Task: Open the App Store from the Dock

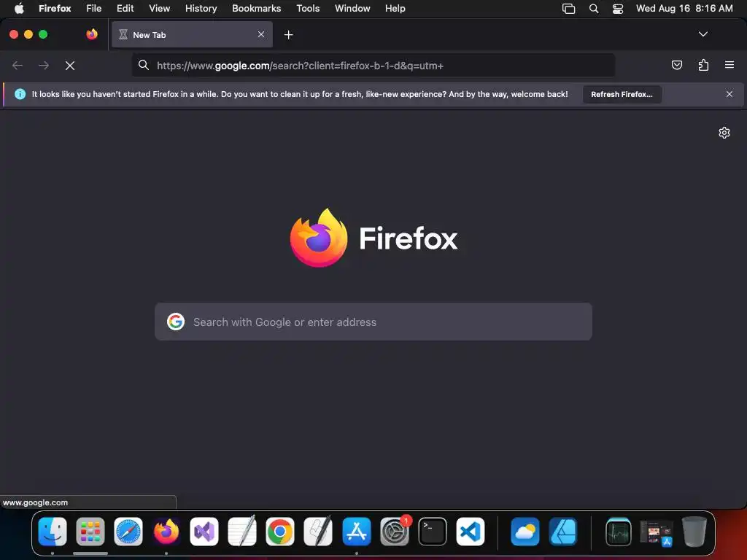Action: pyautogui.click(x=356, y=532)
